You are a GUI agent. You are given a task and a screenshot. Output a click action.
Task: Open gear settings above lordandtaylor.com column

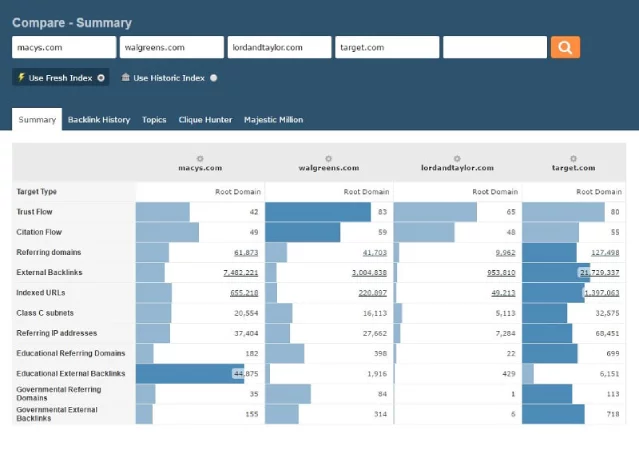click(457, 159)
